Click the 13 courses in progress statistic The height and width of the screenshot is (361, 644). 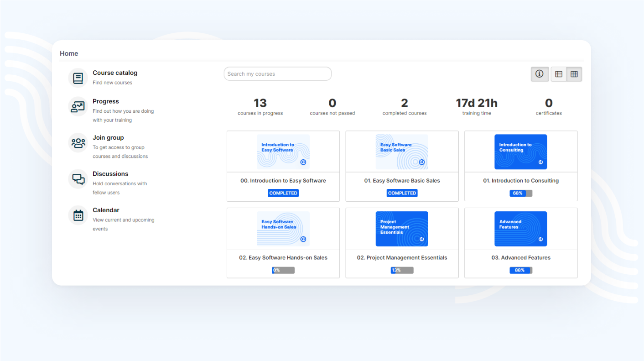coord(260,107)
